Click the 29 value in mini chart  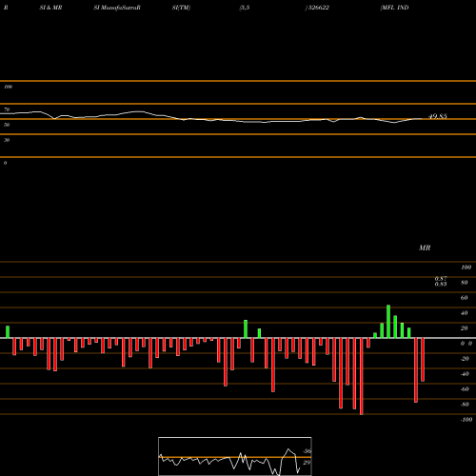pos(307,463)
